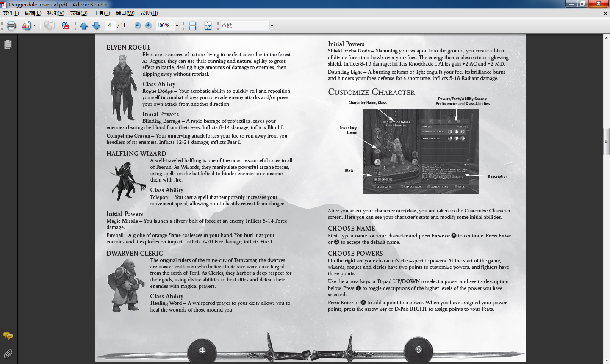610x364 pixels.
Task: Click the 'Compel the Craven' power text
Action: point(128,136)
